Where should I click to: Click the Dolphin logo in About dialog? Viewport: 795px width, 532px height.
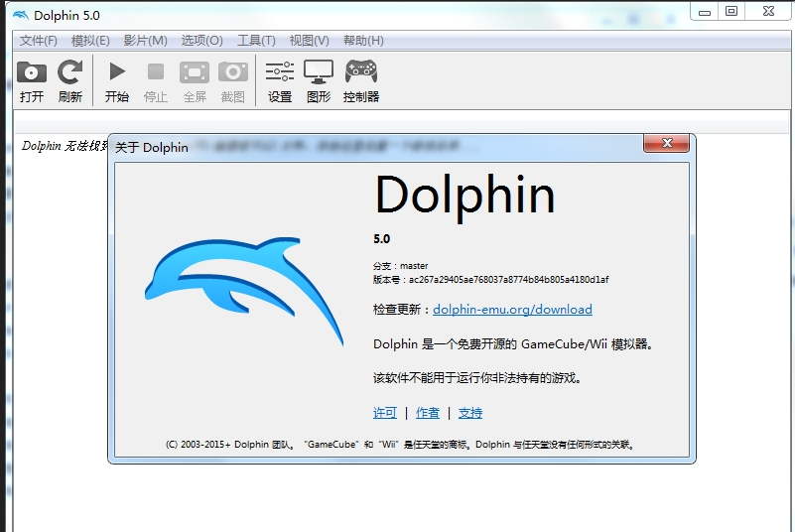[244, 290]
